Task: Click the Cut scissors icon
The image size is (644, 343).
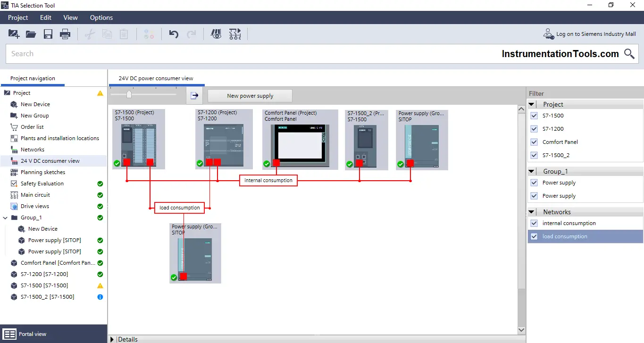Action: point(90,34)
